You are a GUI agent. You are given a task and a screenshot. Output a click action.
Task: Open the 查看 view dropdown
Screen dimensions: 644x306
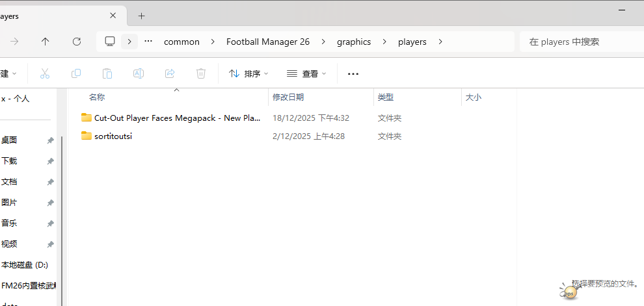pos(306,73)
